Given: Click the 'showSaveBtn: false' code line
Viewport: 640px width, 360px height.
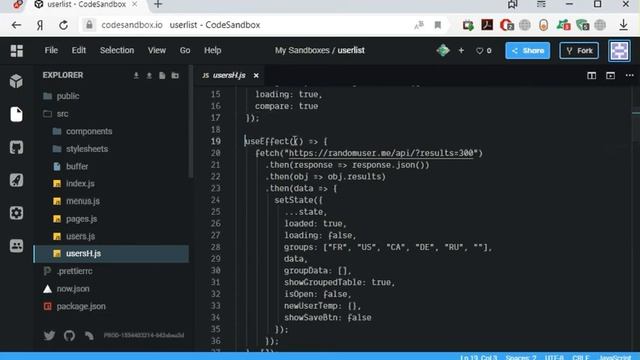Looking at the screenshot, I should [327, 318].
